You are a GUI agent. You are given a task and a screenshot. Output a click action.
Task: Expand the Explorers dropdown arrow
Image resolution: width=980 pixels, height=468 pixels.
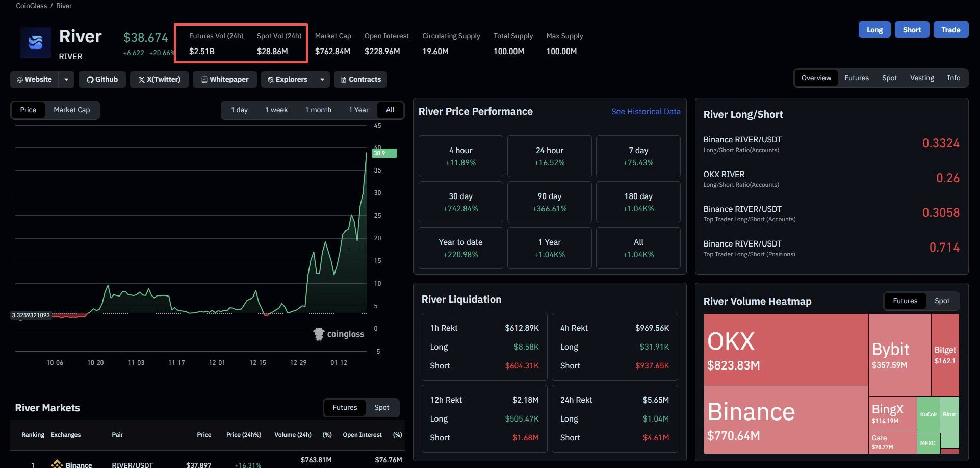tap(322, 80)
